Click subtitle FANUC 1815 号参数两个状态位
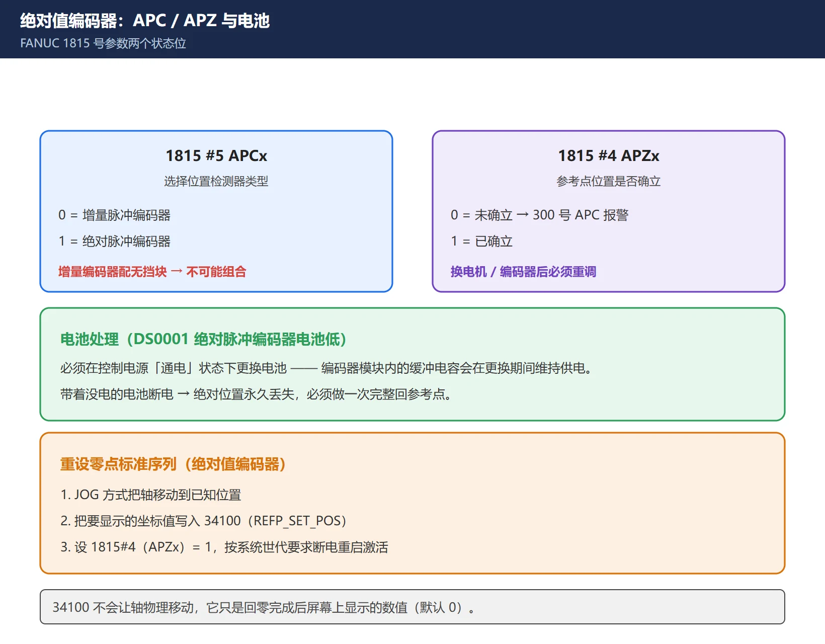Screen dimensions: 825x644 pyautogui.click(x=103, y=43)
